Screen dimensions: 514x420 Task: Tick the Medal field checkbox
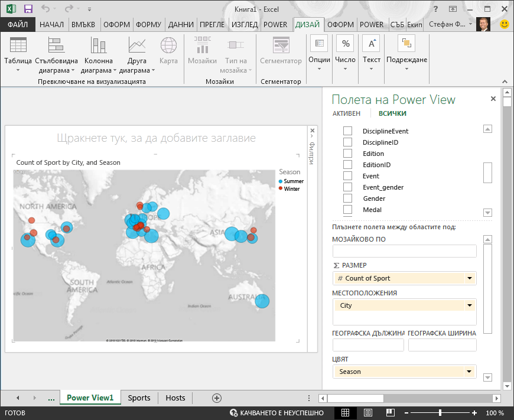click(347, 209)
